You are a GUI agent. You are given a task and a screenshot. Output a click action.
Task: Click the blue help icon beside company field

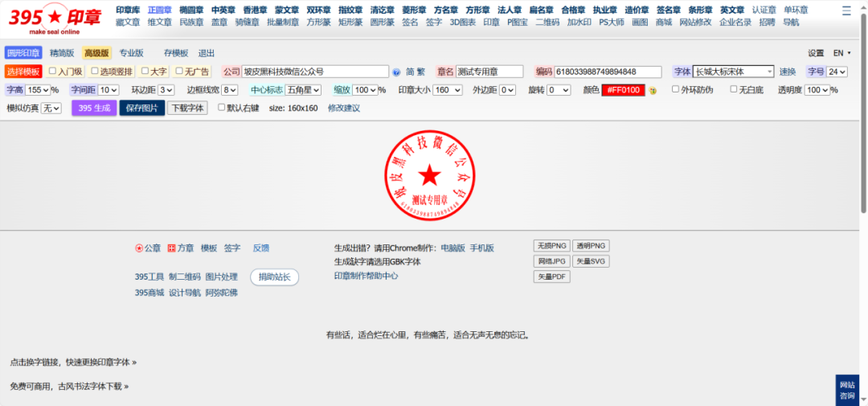[x=395, y=72]
